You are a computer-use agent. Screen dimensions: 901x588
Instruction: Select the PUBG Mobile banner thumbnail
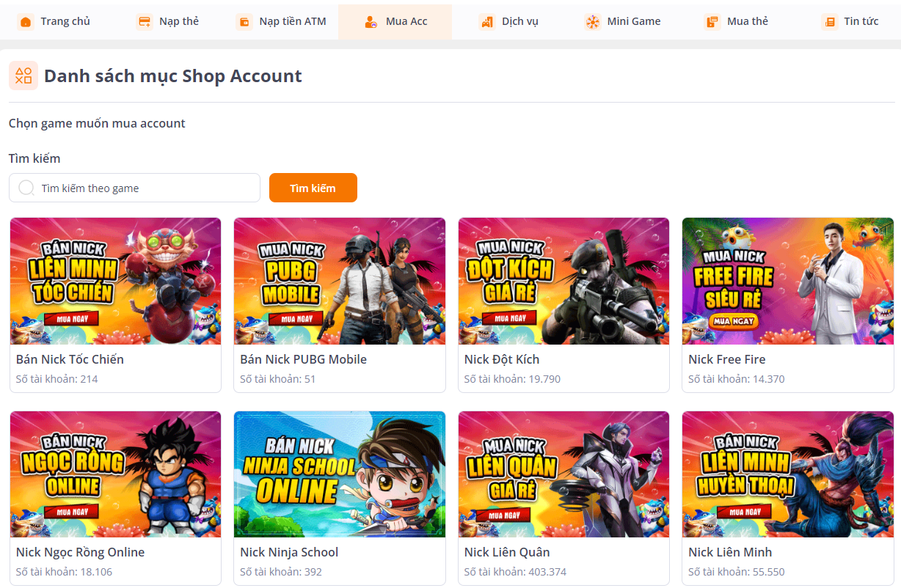pyautogui.click(x=340, y=281)
